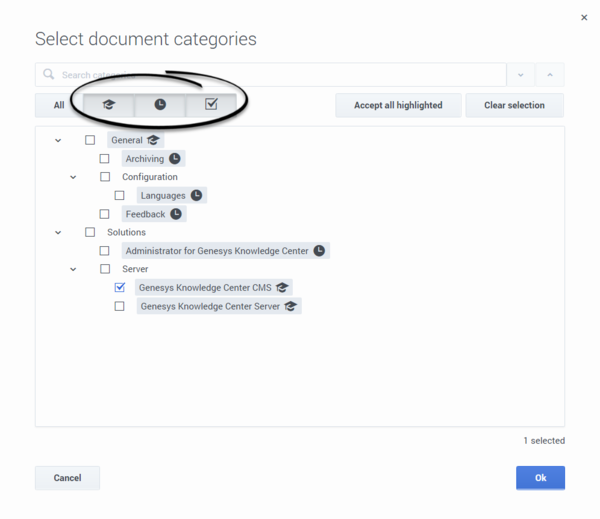
Task: Check the Solutions checkbox
Action: coord(90,232)
